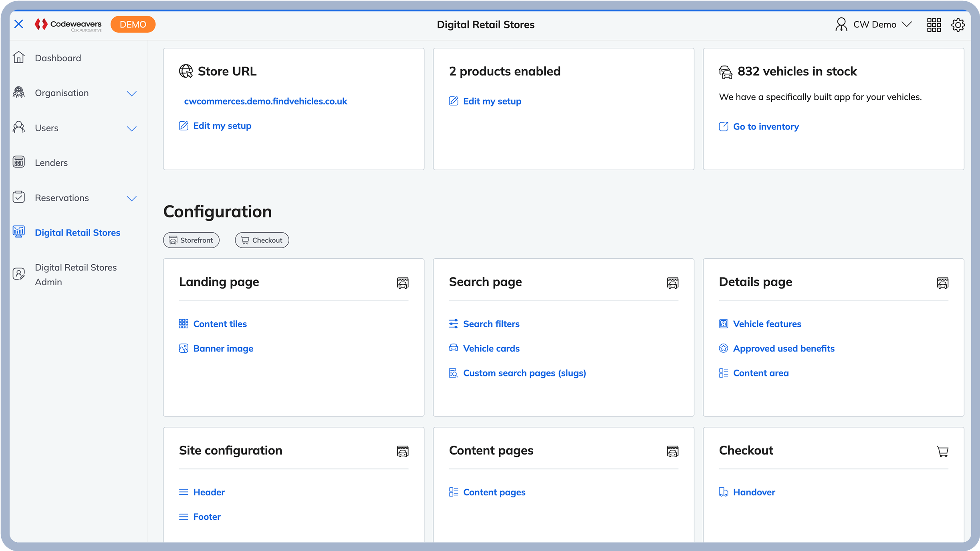Open Handover link
This screenshot has height=551, width=980.
(x=754, y=492)
